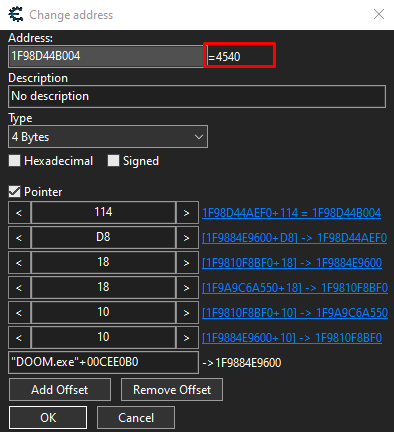Increase offset in the 1F9810F8BF0+18 row
The image size is (394, 432).
(187, 262)
